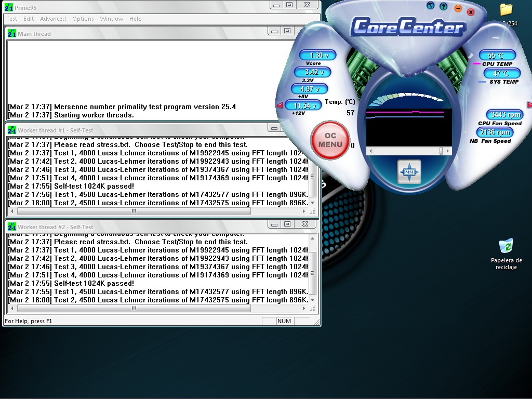The height and width of the screenshot is (399, 532).
Task: Click the NB Fan Speed 2136 rpm reading
Action: (495, 132)
